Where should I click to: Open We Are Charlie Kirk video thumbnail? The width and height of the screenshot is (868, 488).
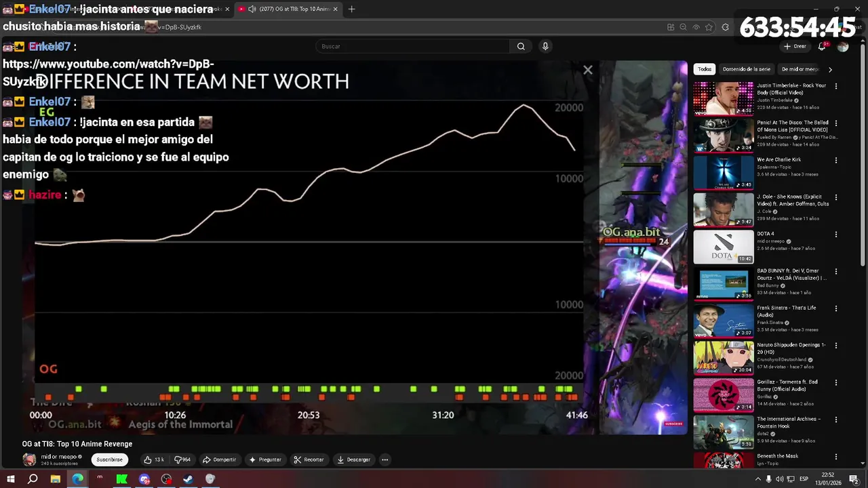(x=723, y=173)
